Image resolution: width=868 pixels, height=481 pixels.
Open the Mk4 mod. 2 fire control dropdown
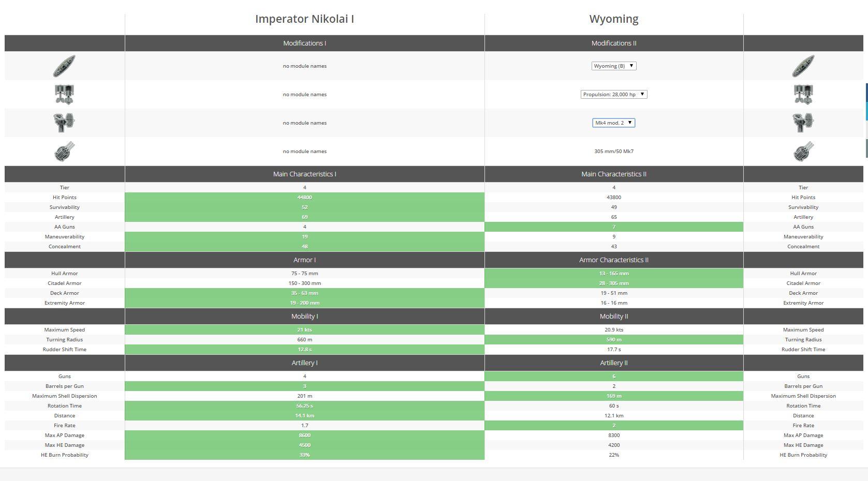click(x=614, y=123)
